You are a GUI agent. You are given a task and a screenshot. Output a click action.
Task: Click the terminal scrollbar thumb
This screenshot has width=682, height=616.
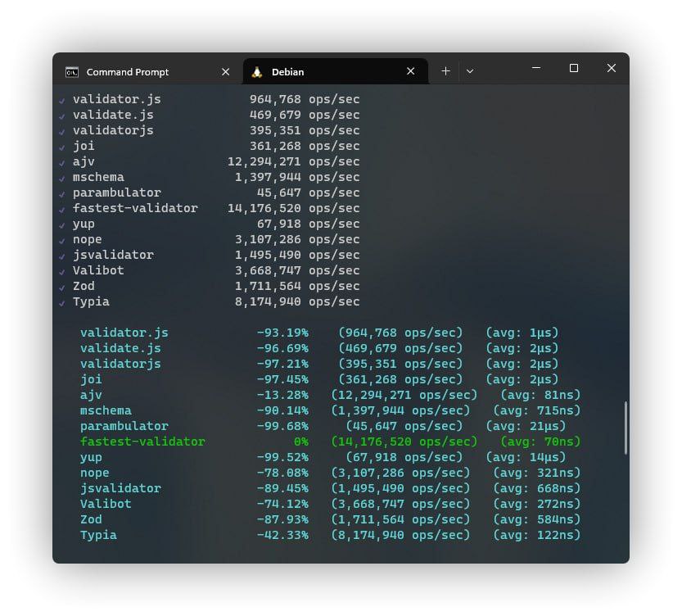tap(626, 428)
